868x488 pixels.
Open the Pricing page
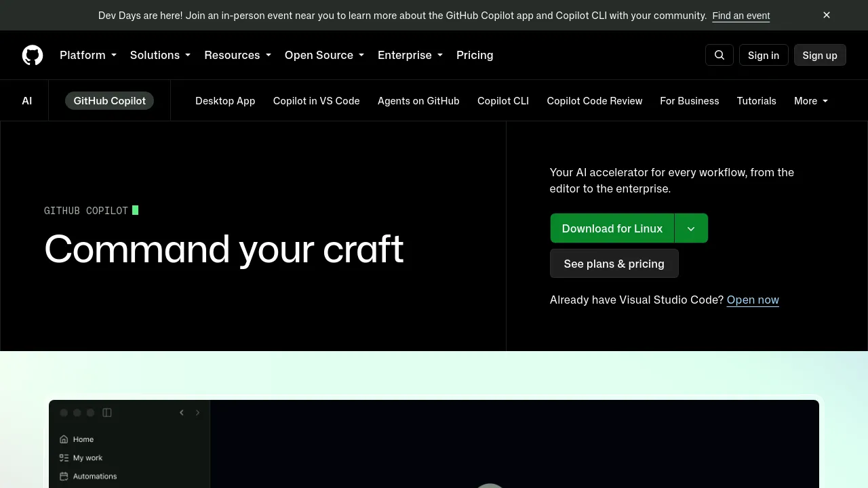pyautogui.click(x=475, y=55)
